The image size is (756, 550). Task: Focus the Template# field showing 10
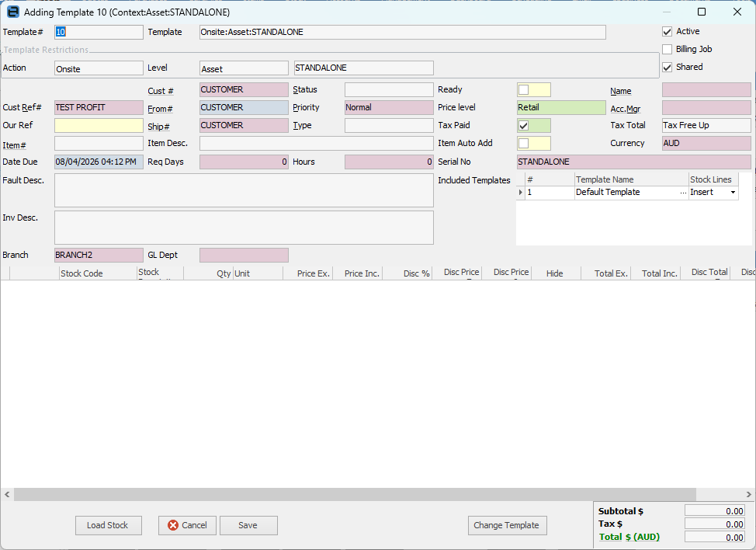tap(99, 33)
